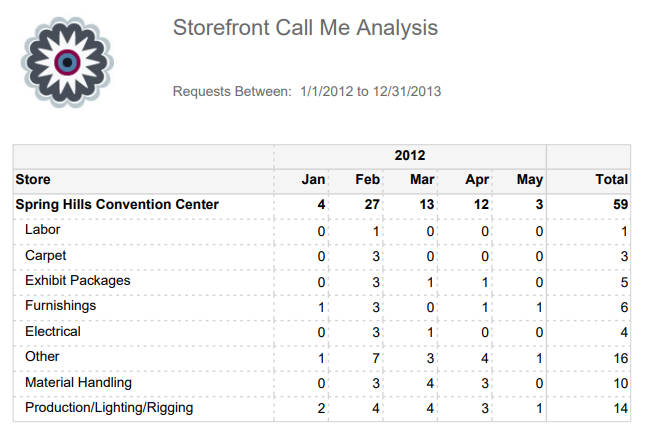Click the 2012 year header
The image size is (657, 445).
410,156
